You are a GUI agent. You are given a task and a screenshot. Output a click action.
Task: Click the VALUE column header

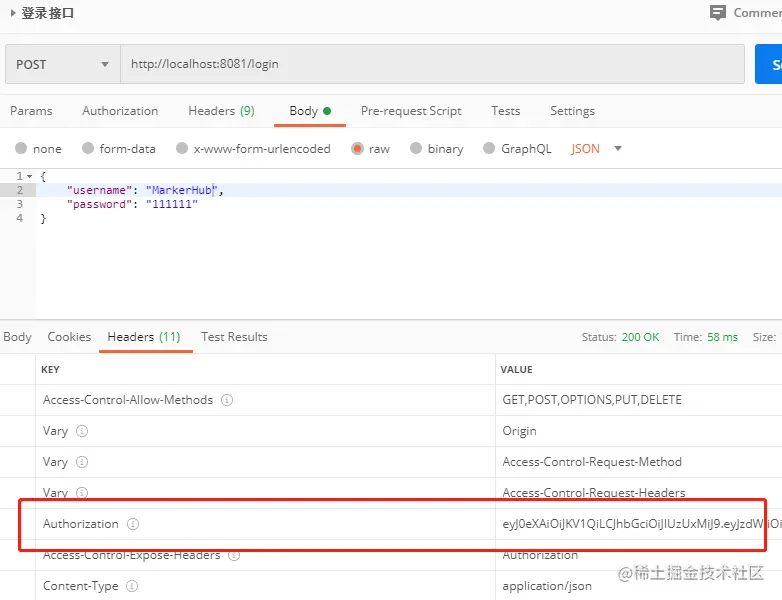tap(516, 370)
